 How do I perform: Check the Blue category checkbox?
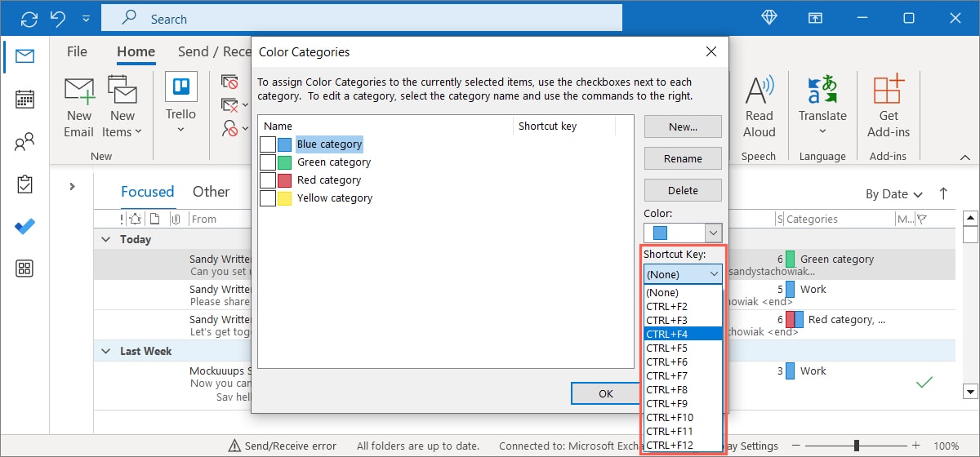click(268, 144)
